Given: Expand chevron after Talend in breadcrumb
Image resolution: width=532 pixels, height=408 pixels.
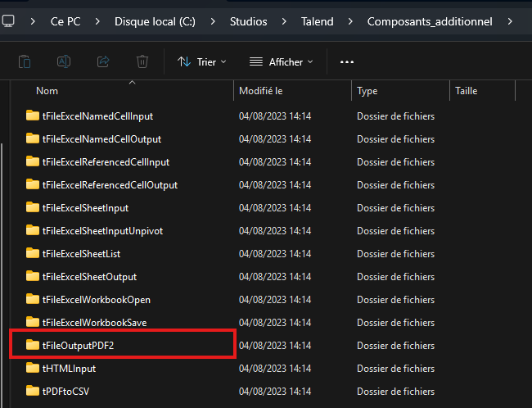Looking at the screenshot, I should [x=349, y=22].
